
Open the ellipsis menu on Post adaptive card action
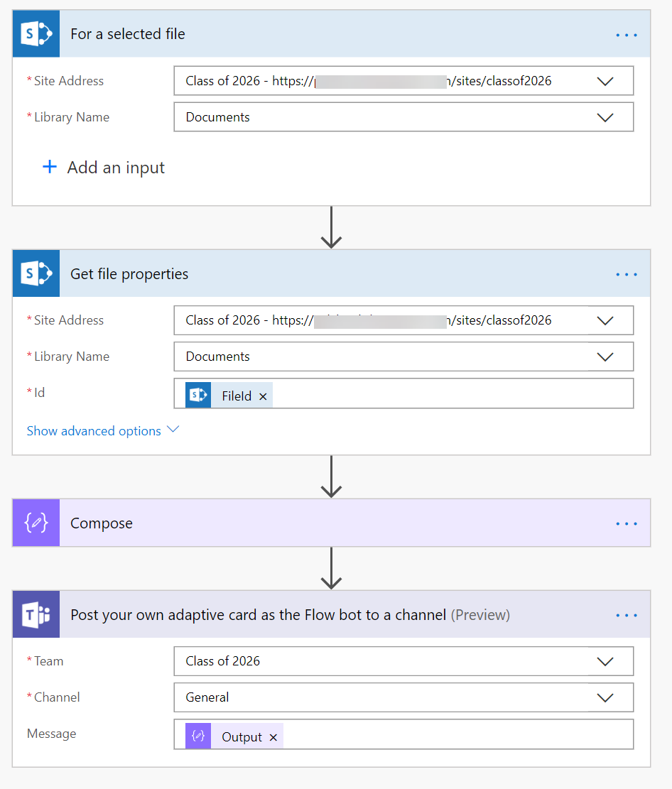(x=626, y=614)
